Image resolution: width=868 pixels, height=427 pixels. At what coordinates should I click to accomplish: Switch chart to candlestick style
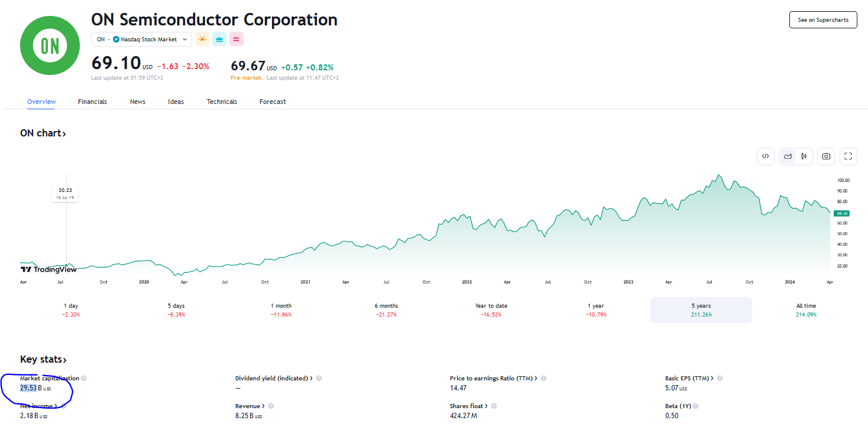pos(804,156)
